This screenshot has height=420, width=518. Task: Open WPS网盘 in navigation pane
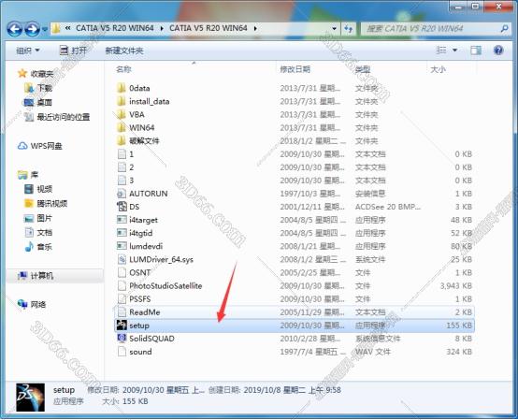click(x=39, y=146)
